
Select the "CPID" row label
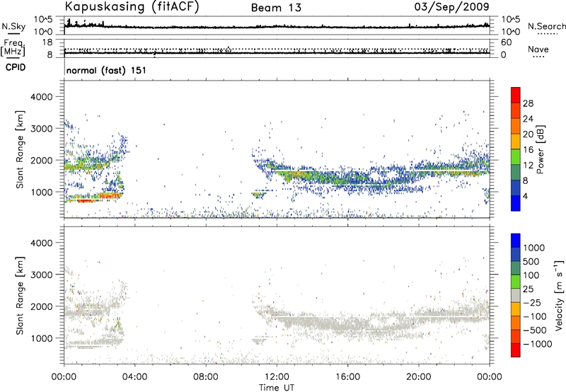tap(16, 67)
